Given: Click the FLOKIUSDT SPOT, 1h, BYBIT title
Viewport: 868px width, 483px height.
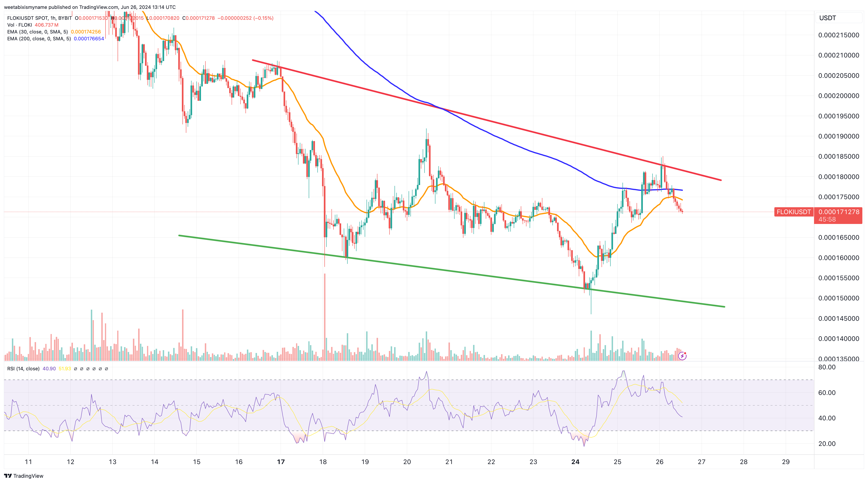Looking at the screenshot, I should (39, 18).
